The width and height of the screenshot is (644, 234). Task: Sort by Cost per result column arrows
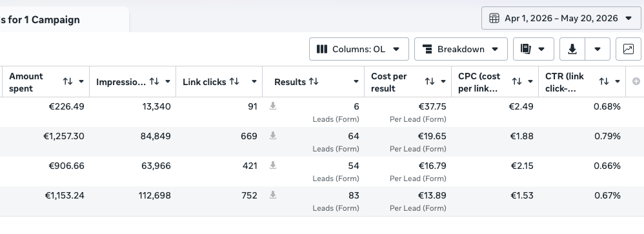point(430,81)
